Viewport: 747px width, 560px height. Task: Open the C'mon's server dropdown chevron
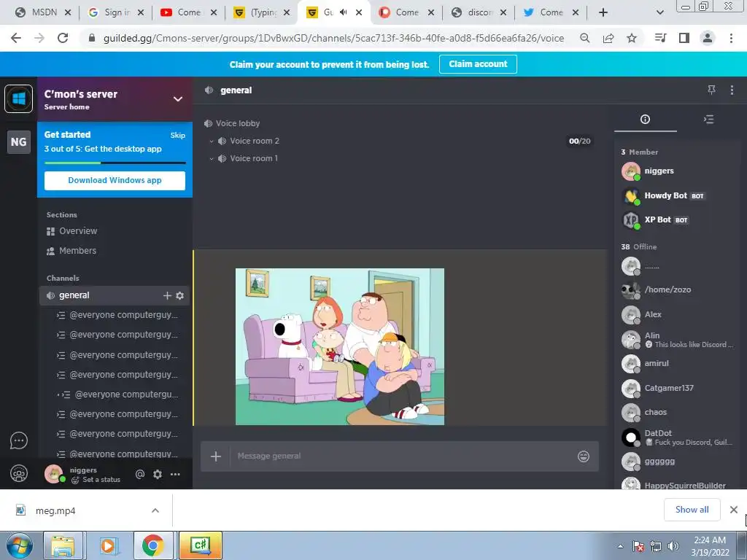click(x=178, y=99)
